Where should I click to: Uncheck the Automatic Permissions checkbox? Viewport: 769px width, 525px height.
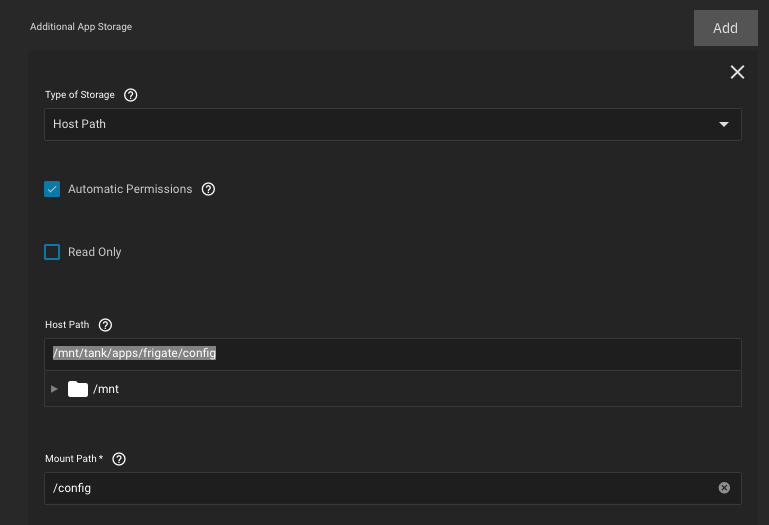(52, 189)
